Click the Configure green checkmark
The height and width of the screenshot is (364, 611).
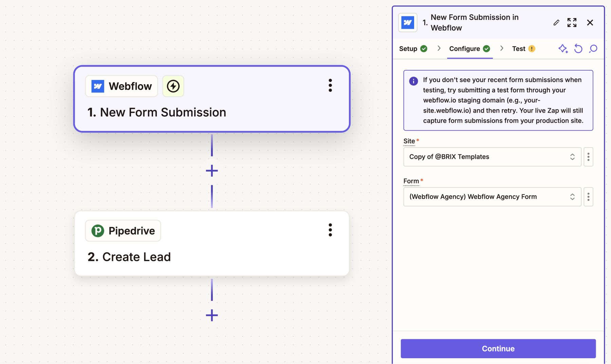486,49
